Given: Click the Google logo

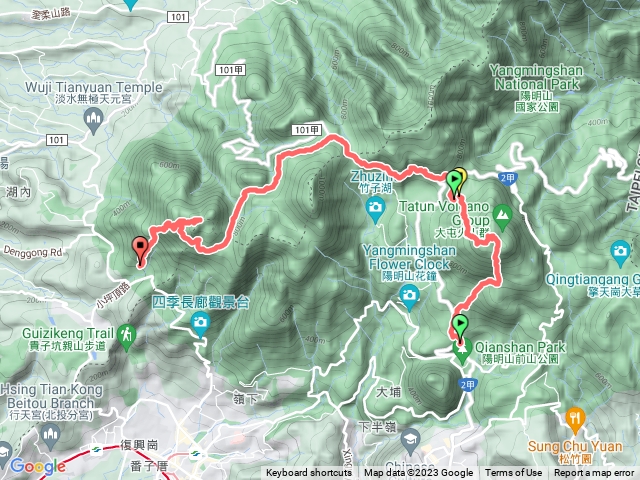Looking at the screenshot, I should pos(38,466).
